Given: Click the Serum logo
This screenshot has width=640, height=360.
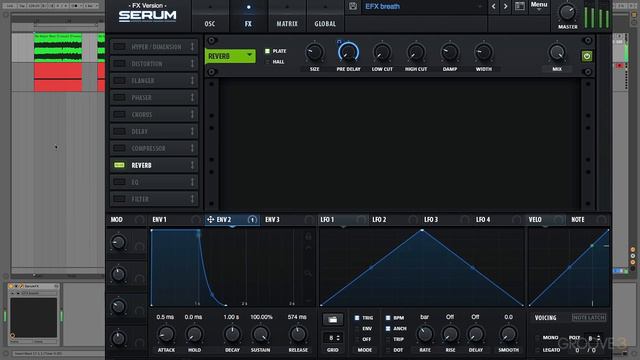Looking at the screenshot, I should [147, 16].
